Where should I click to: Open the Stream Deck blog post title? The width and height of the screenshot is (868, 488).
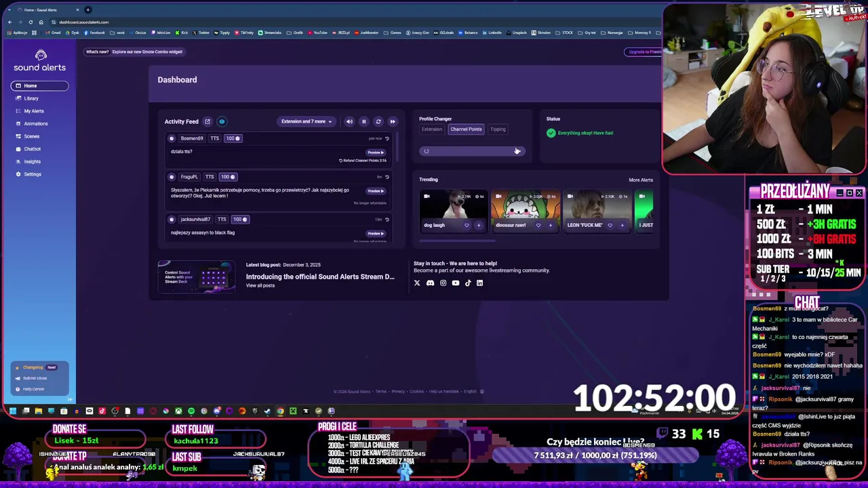(320, 277)
